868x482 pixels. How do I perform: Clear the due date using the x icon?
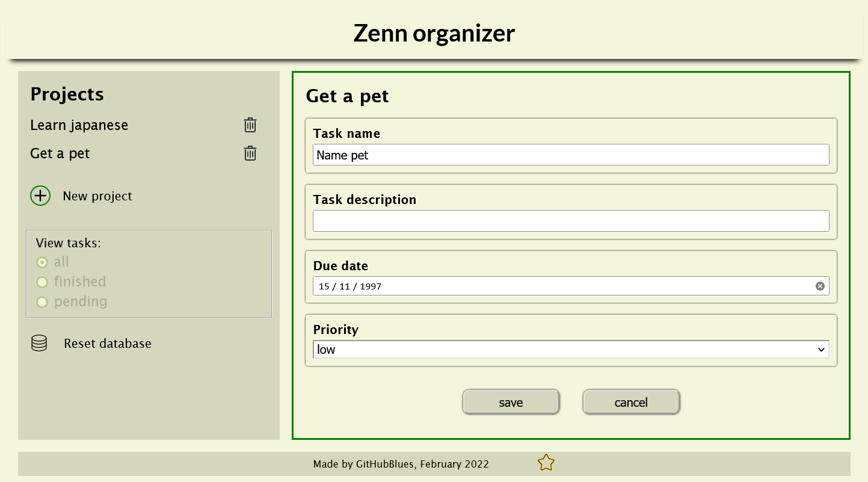tap(819, 286)
